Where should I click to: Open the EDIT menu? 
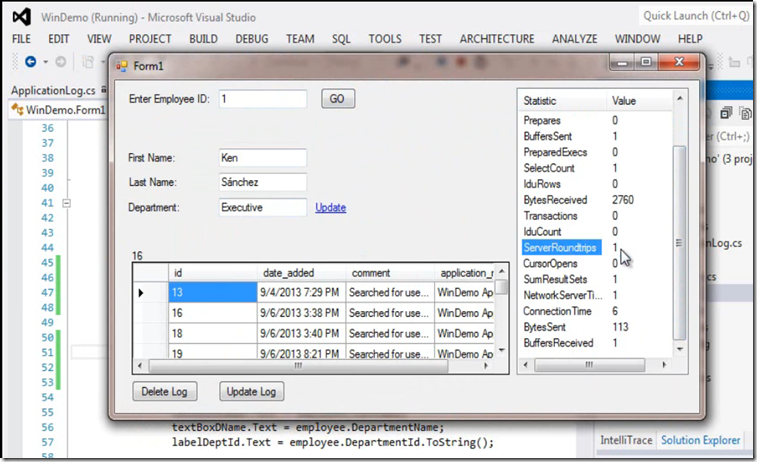(58, 39)
